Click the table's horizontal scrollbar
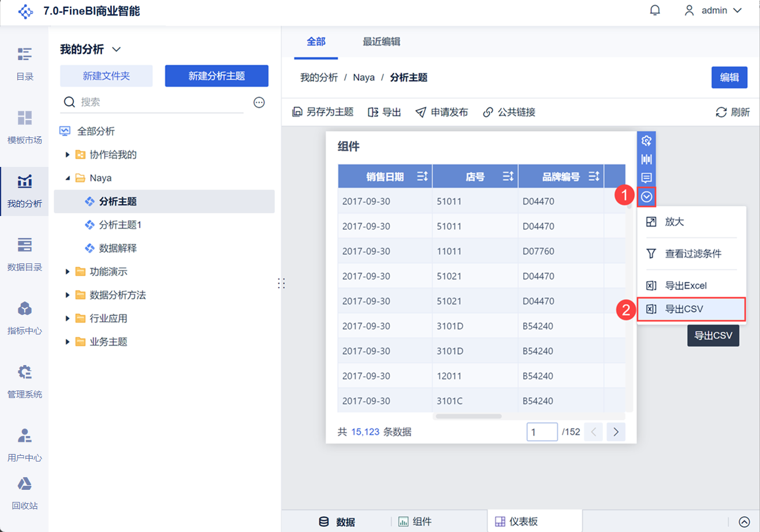760x532 pixels. click(x=469, y=416)
